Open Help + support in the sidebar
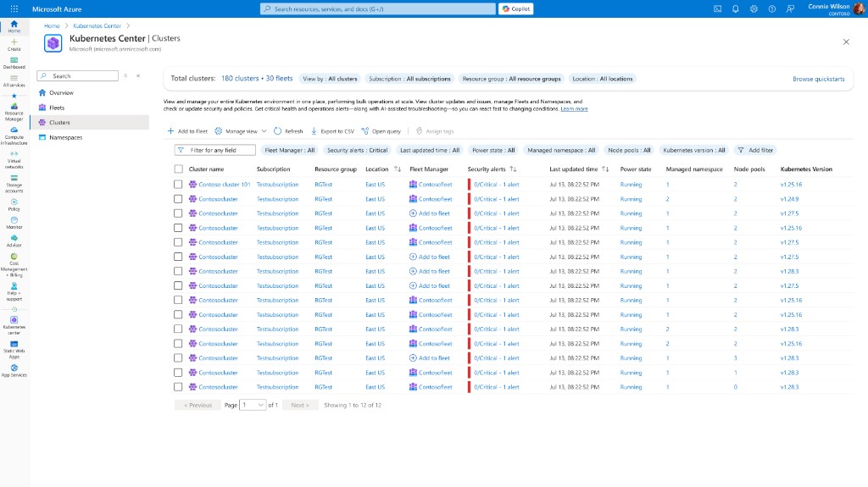This screenshot has width=868, height=487. (14, 292)
